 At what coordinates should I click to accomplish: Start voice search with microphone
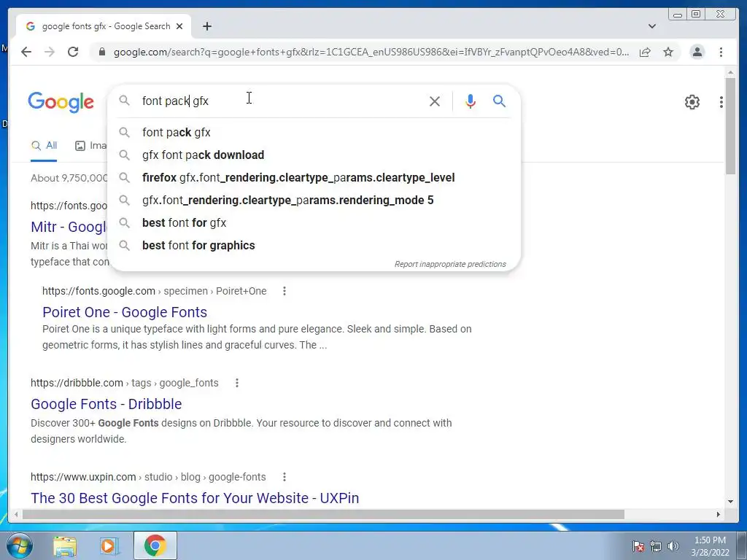click(471, 101)
